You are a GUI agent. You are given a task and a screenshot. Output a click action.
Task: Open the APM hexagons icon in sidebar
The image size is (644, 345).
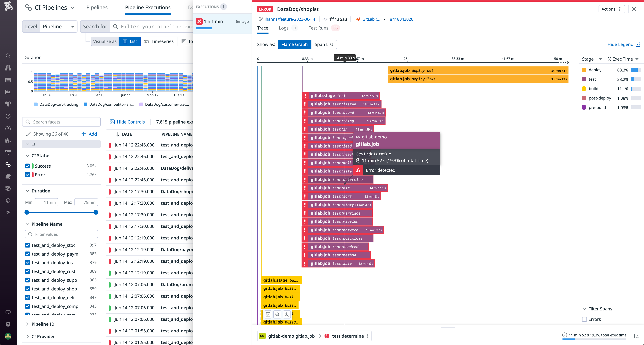(8, 104)
